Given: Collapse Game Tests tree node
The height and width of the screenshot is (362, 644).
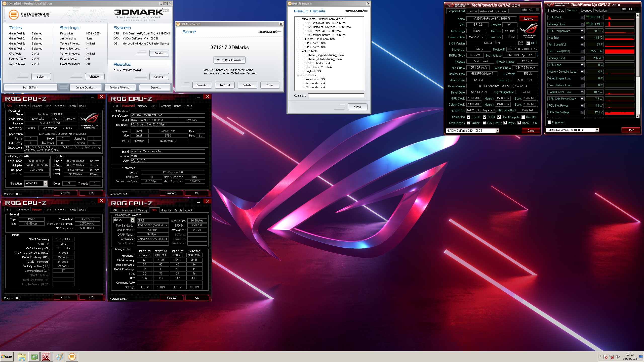Looking at the screenshot, I should [298, 19].
